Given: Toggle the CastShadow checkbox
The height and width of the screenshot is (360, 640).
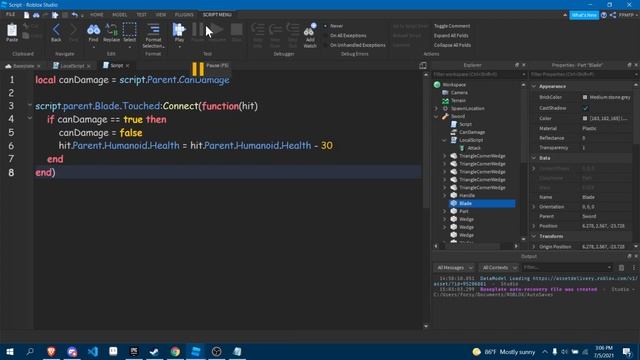Looking at the screenshot, I should click(x=585, y=108).
